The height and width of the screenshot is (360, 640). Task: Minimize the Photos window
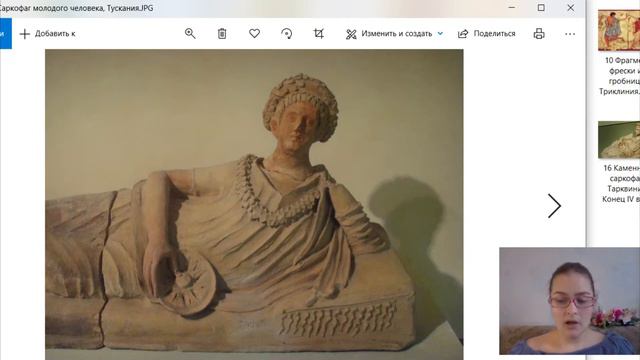511,7
